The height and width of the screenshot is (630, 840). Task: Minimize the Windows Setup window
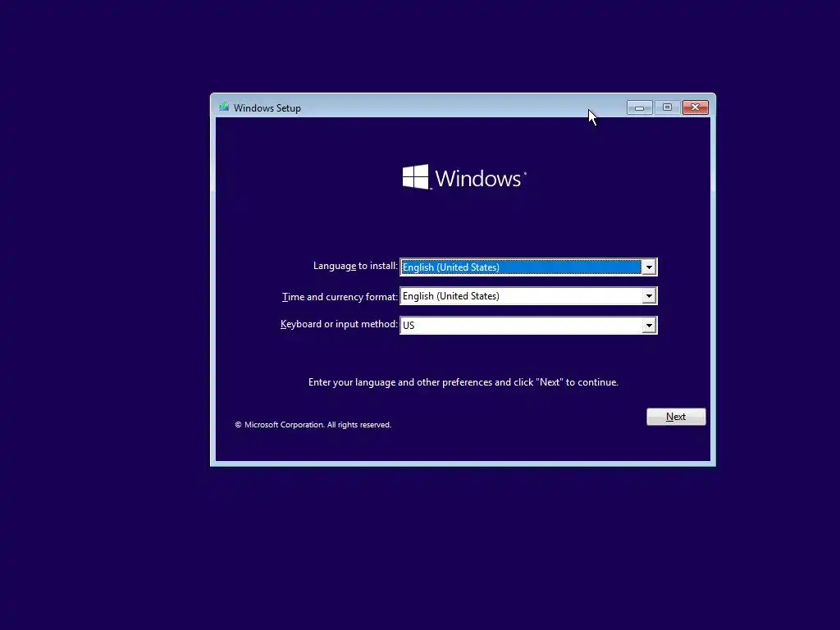click(x=639, y=107)
